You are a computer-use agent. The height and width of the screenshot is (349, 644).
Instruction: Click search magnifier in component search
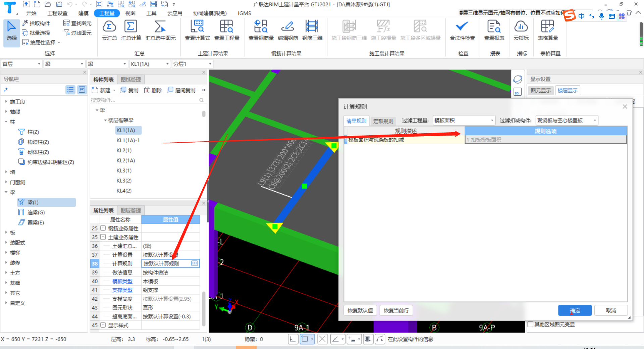pyautogui.click(x=202, y=100)
